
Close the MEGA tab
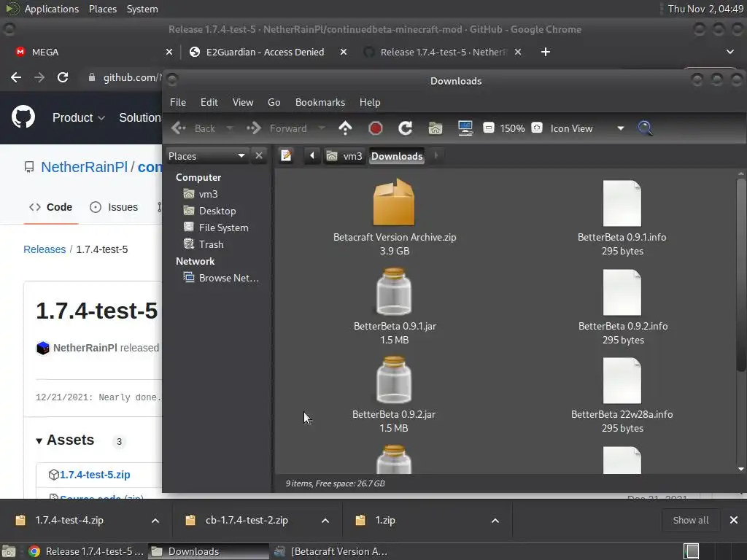169,52
